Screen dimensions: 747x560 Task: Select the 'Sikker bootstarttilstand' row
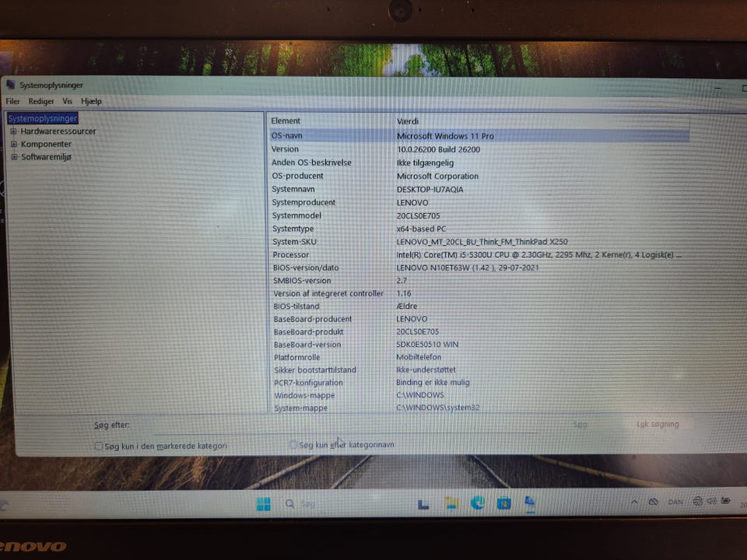coord(479,370)
